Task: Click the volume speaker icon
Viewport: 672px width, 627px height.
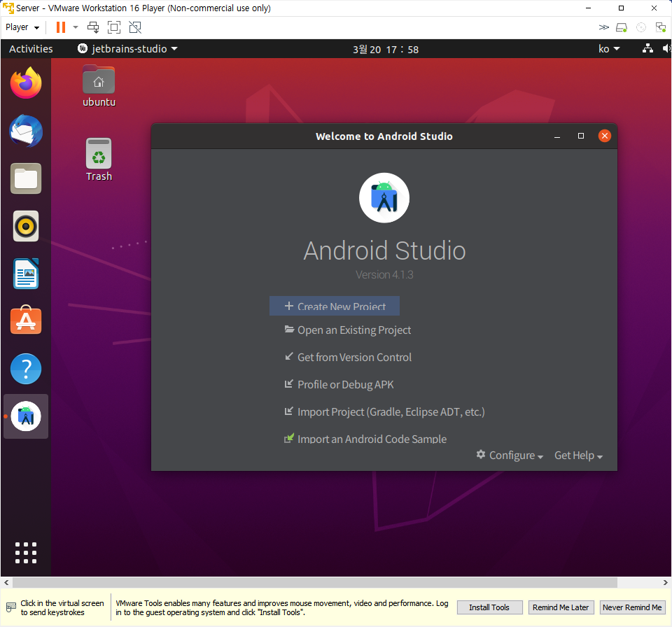Action: click(666, 48)
